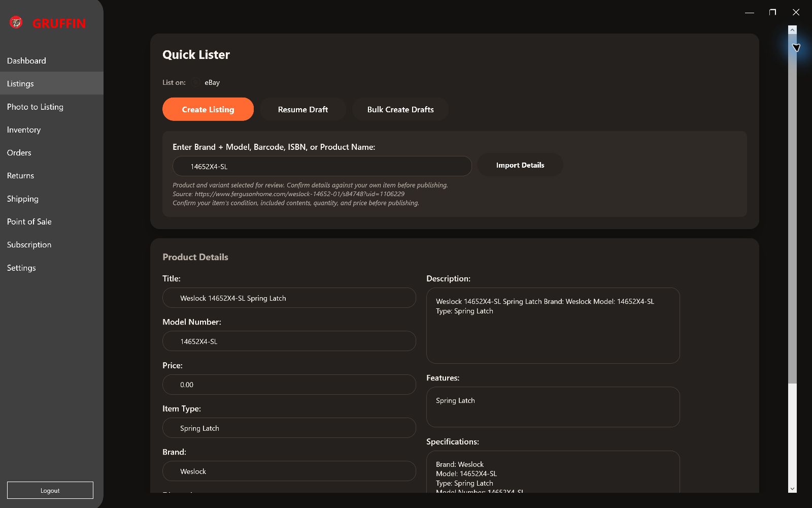The image size is (812, 508).
Task: Click the Specifications text area
Action: [553, 472]
